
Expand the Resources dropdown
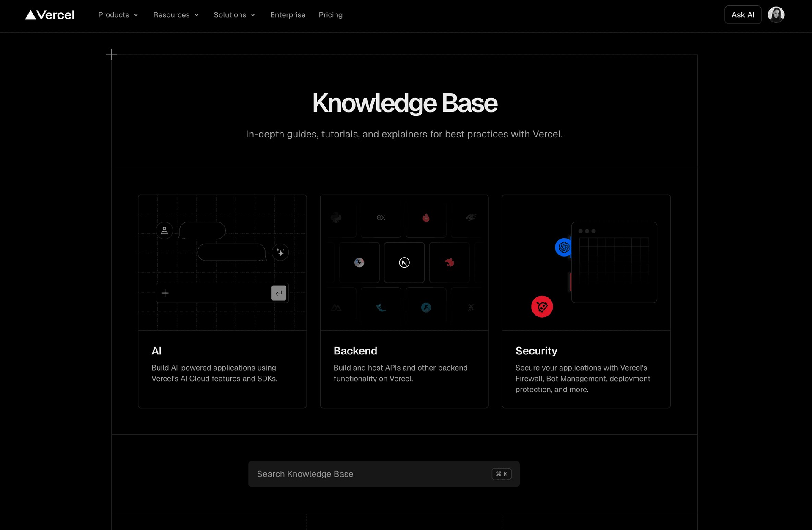[x=176, y=15]
